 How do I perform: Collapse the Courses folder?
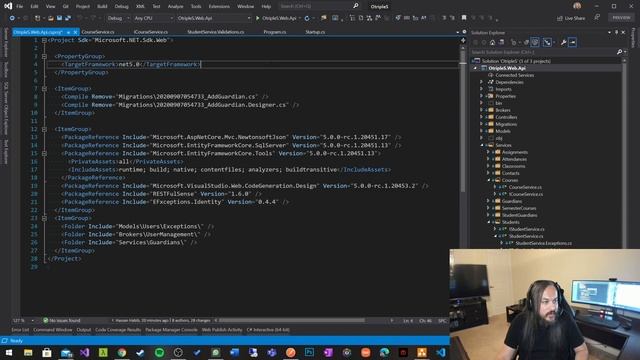click(488, 180)
